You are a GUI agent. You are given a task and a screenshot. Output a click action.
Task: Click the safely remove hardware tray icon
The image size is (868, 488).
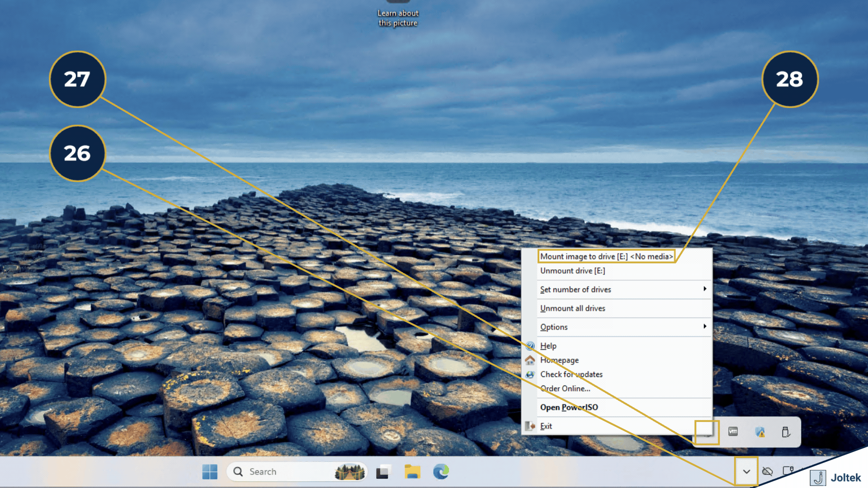[x=787, y=432]
